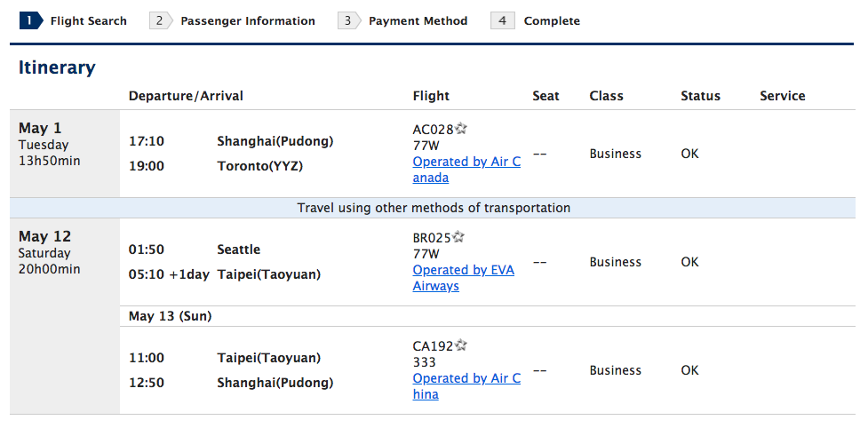This screenshot has width=868, height=428.
Task: Click the May 13 (Sun) subheader
Action: pyautogui.click(x=171, y=316)
